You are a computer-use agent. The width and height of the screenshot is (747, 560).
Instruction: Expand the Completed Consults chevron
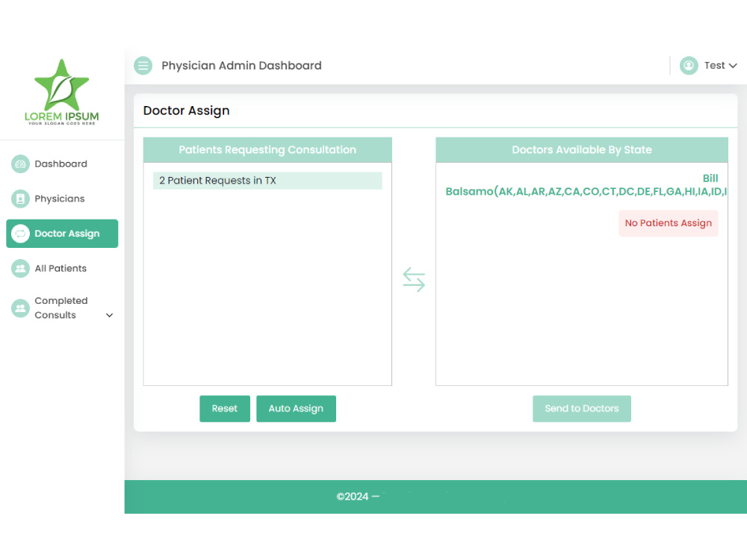[x=109, y=315]
